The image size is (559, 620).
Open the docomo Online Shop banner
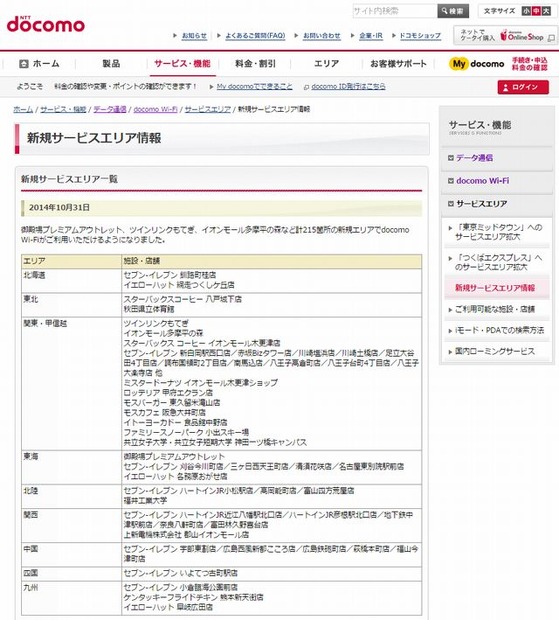[x=506, y=36]
